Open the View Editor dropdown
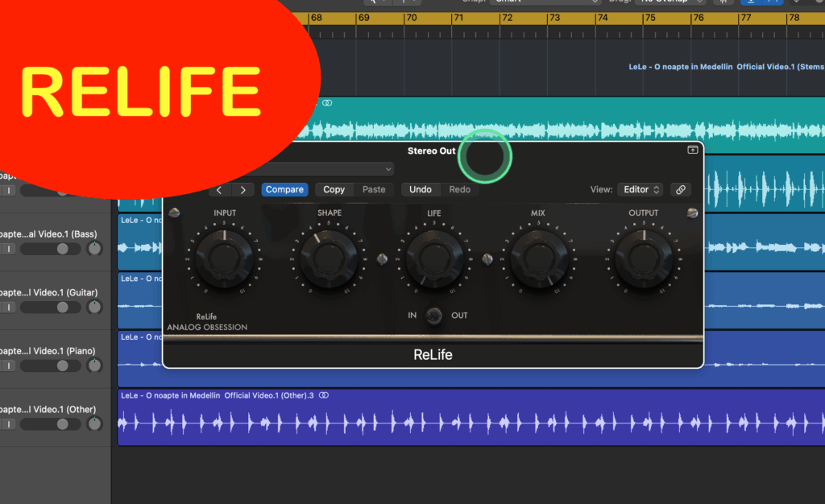Image resolution: width=825 pixels, height=504 pixels. coord(641,190)
